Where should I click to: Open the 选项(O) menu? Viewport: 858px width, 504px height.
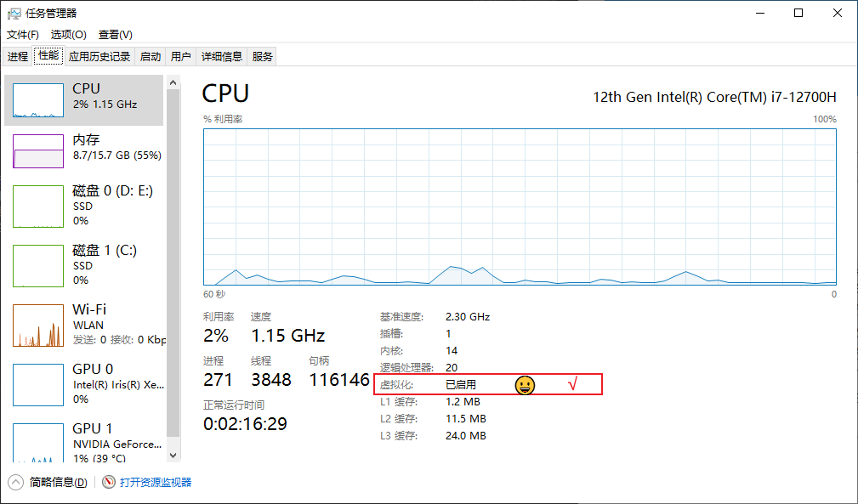tap(68, 35)
